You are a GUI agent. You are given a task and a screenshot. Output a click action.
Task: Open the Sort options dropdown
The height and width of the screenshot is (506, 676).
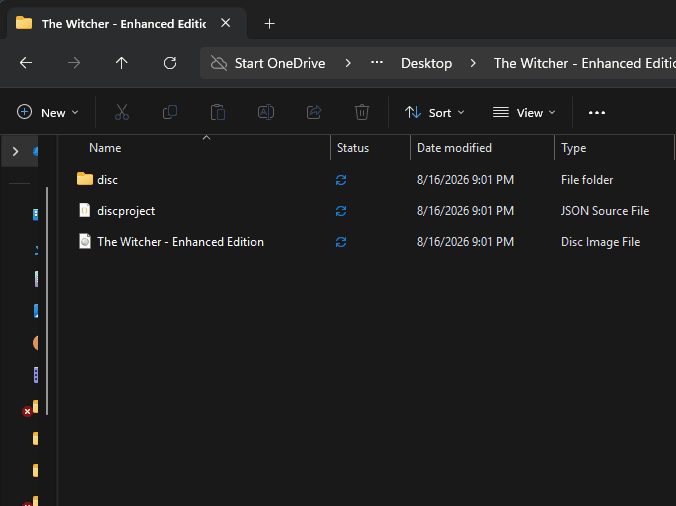(x=435, y=112)
